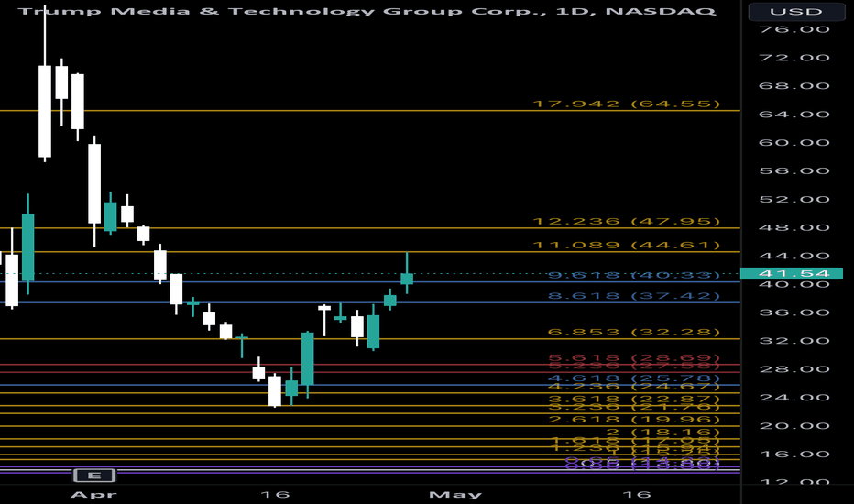Click the 28.00 price axis label

click(x=794, y=369)
